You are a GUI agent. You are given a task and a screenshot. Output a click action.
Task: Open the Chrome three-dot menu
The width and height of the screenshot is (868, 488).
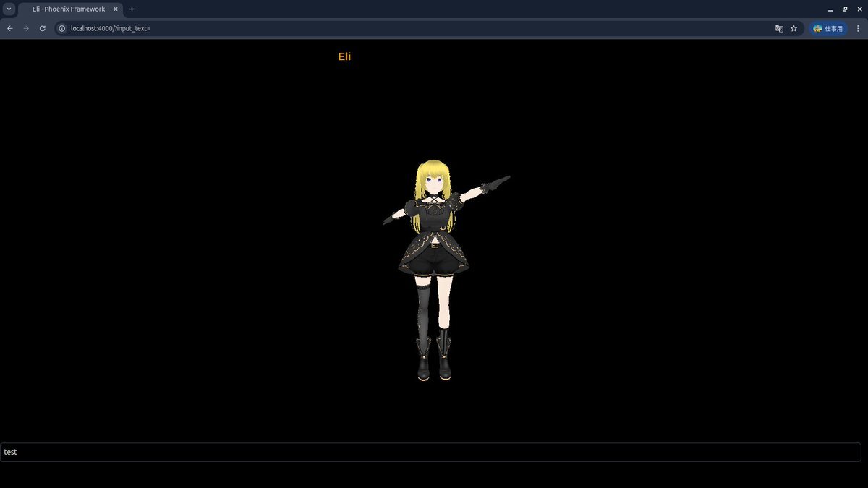coord(858,28)
